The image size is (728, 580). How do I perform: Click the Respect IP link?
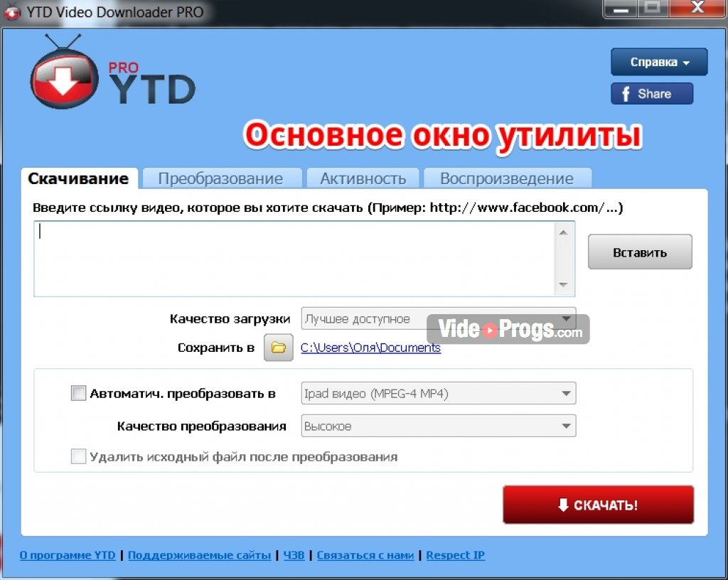[x=456, y=555]
